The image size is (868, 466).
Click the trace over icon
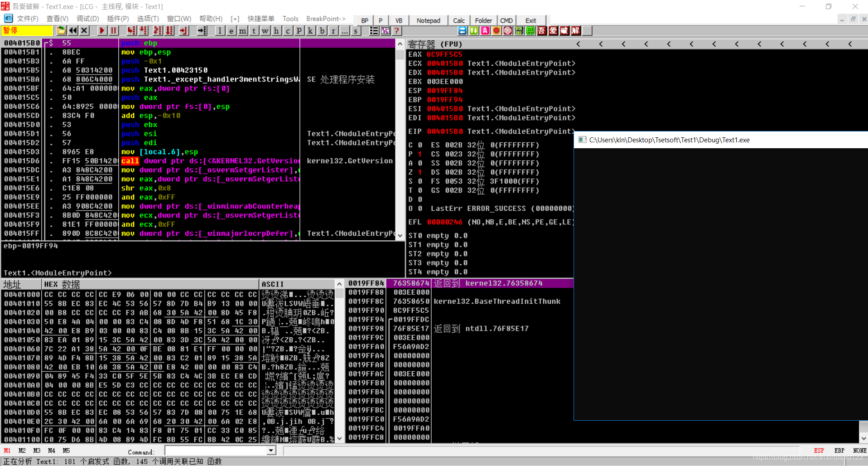(x=169, y=30)
